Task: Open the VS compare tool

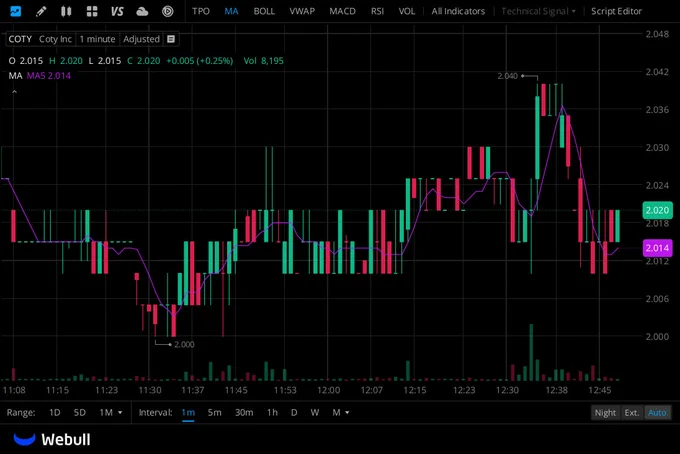Action: (x=117, y=11)
